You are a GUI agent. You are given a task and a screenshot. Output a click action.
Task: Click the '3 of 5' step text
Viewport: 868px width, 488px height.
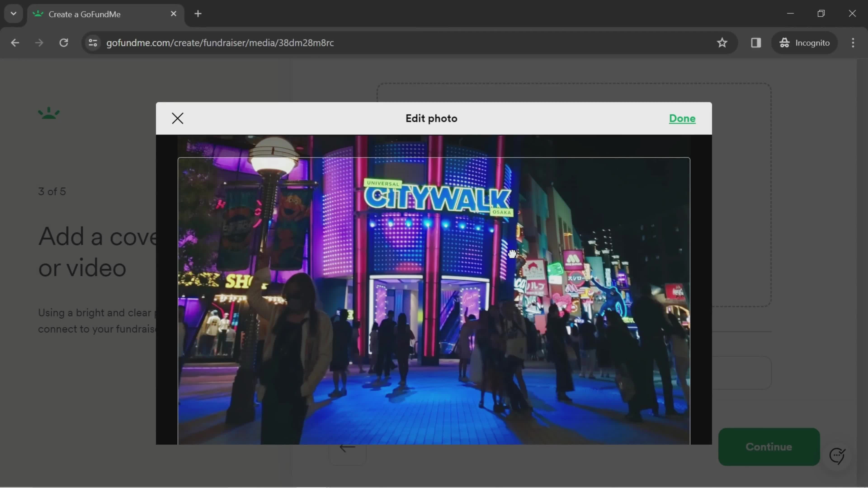click(x=52, y=191)
